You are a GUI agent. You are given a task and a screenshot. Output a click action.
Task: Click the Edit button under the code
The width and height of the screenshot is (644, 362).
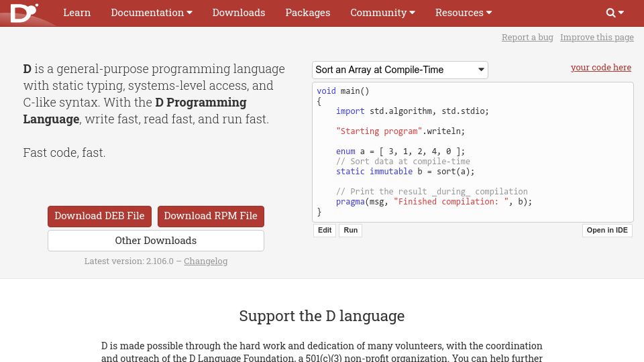point(325,230)
